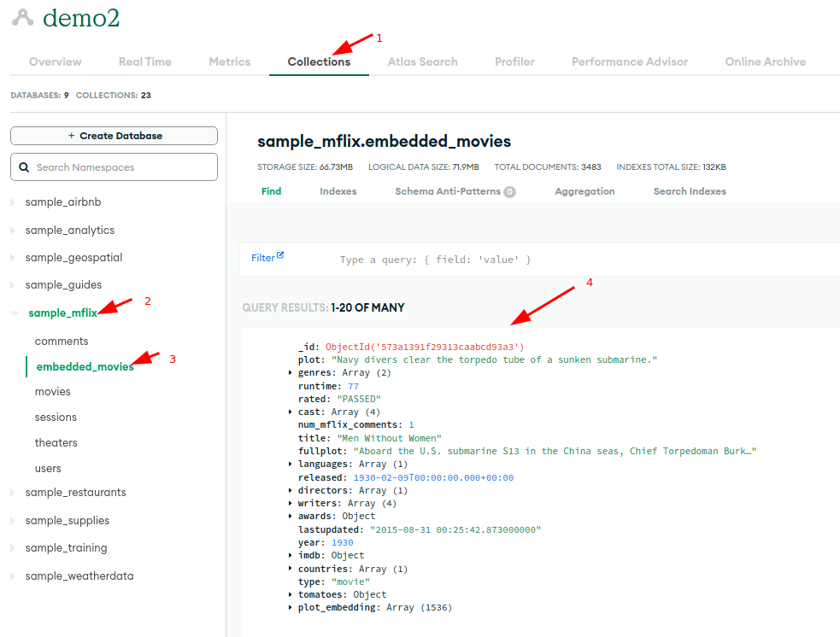This screenshot has width=840, height=637.
Task: Expand the tomatoes object field
Action: pyautogui.click(x=291, y=594)
